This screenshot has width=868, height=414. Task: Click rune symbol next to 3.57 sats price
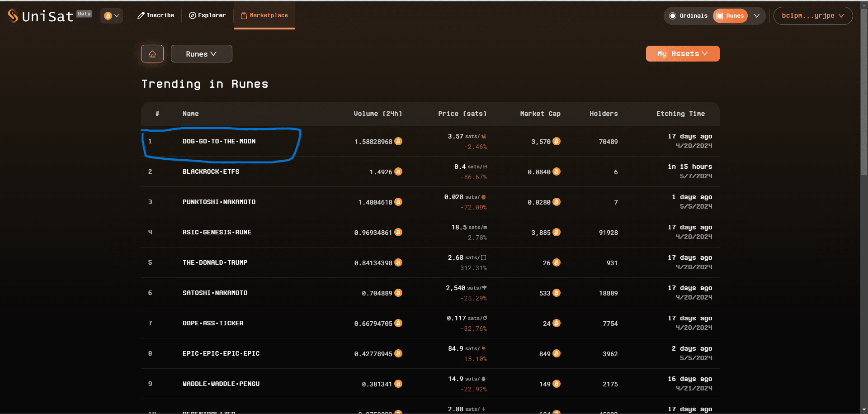[484, 136]
